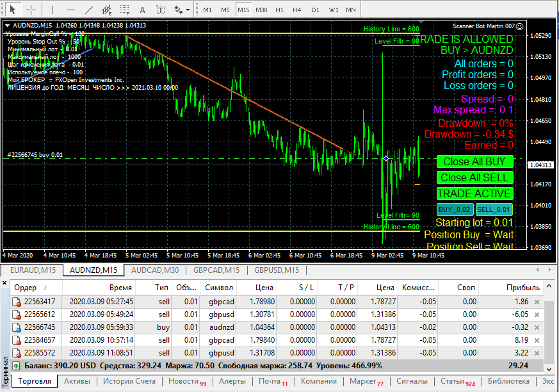Select the equidistant channel tool
The image size is (559, 392).
[x=106, y=10]
